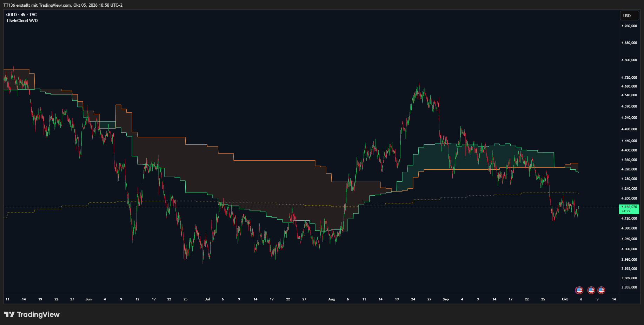644x325 pixels.
Task: Click the rightmost US flag economic event icon
Action: [601, 290]
